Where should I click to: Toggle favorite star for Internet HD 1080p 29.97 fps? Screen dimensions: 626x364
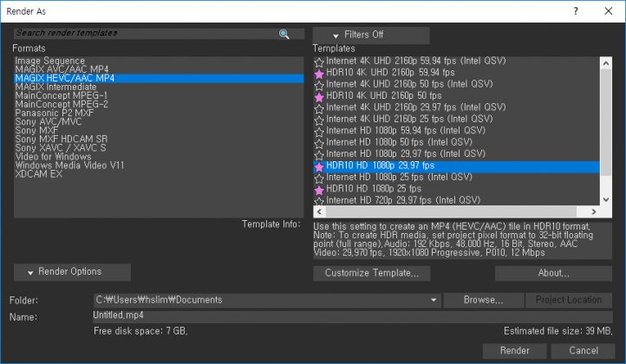click(x=319, y=154)
